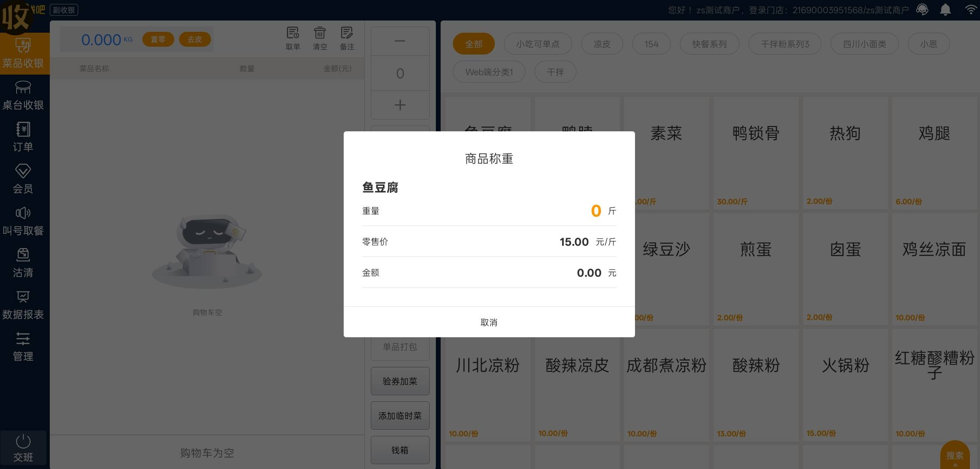The height and width of the screenshot is (469, 980).
Task: Select the 干拌粉系列3 category tab
Action: 785,44
